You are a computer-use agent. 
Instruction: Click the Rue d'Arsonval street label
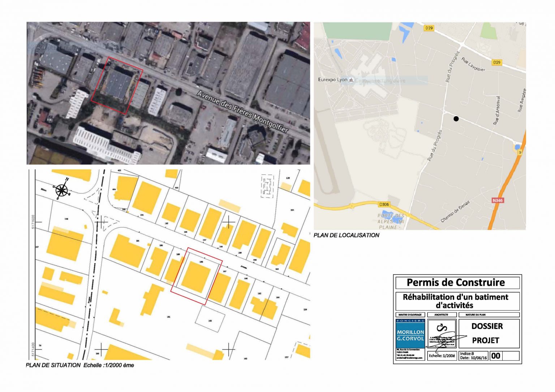click(497, 111)
